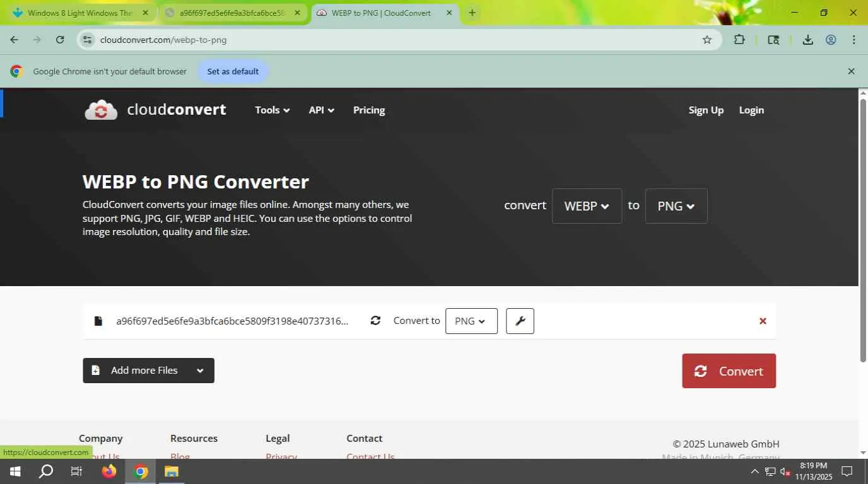This screenshot has width=868, height=484.
Task: Click the file name a96f697ed5e6fe9a3bfca6bce5809f3198e40737316...
Action: [x=232, y=321]
